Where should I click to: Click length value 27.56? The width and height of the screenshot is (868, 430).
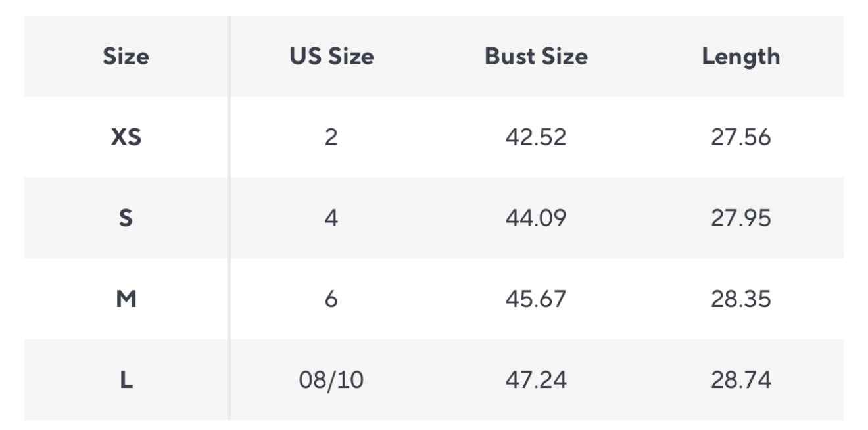point(740,137)
